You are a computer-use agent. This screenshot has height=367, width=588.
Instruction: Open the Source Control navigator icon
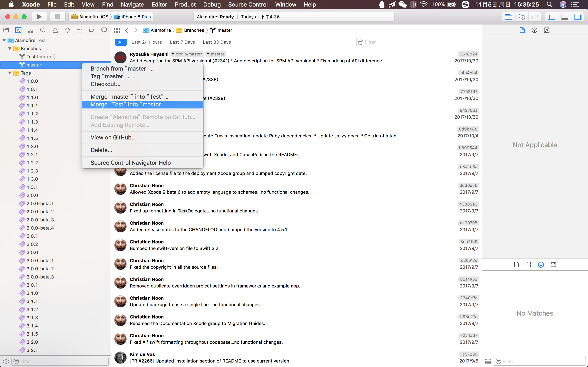[x=18, y=30]
